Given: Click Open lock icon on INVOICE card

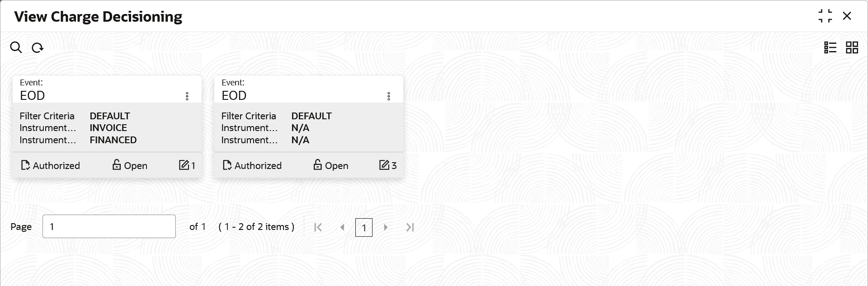Looking at the screenshot, I should coord(117,165).
